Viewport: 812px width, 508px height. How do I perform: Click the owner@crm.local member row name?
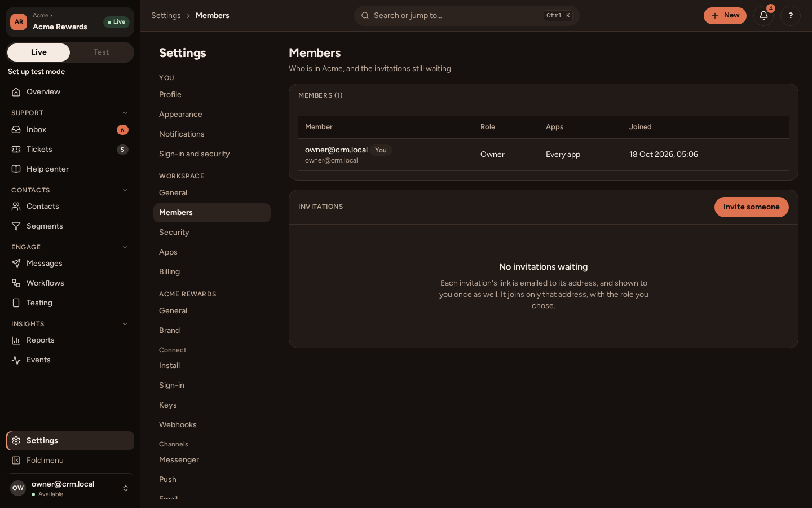[x=336, y=150]
